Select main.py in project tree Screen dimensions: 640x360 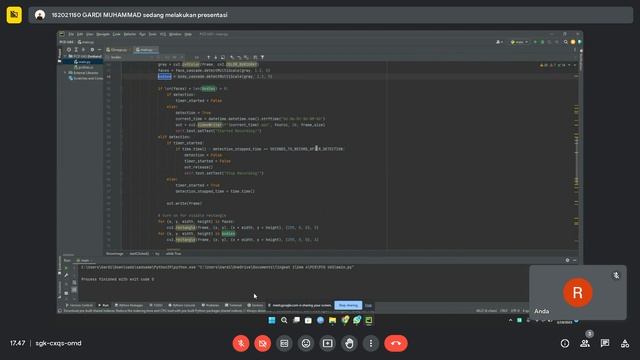(x=84, y=62)
